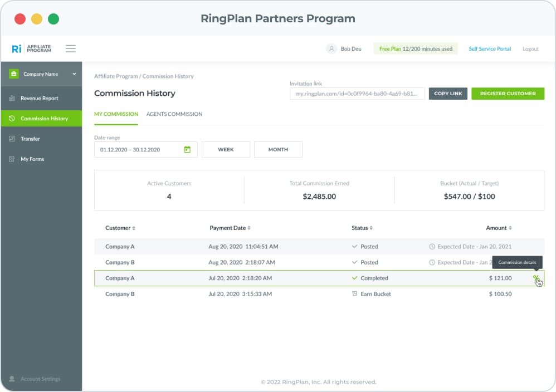
Task: Click the $ 100.50 amount
Action: (x=500, y=294)
